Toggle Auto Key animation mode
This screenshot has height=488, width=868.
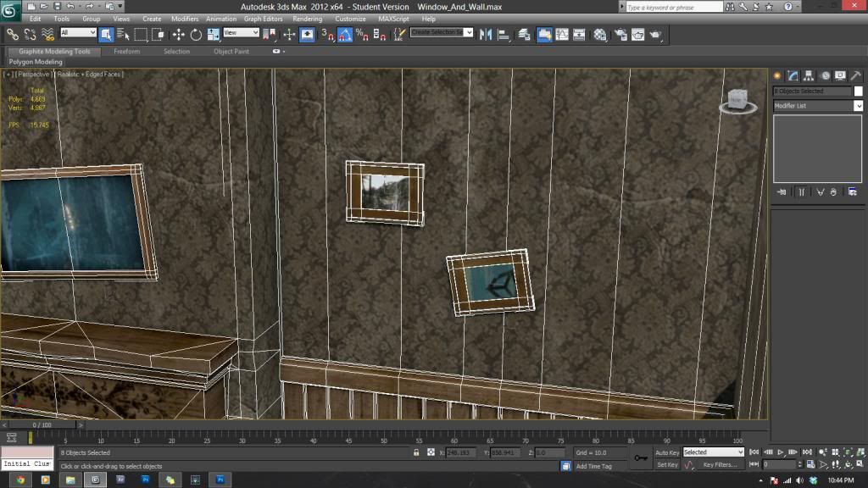click(x=667, y=452)
